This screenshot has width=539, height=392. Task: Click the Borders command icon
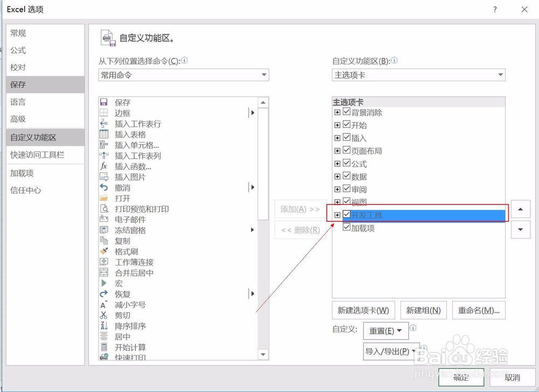104,113
